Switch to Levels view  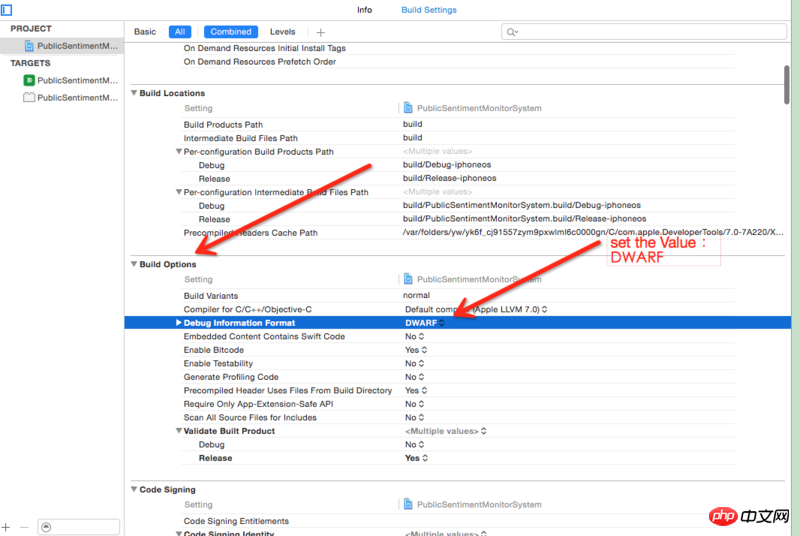(x=282, y=32)
